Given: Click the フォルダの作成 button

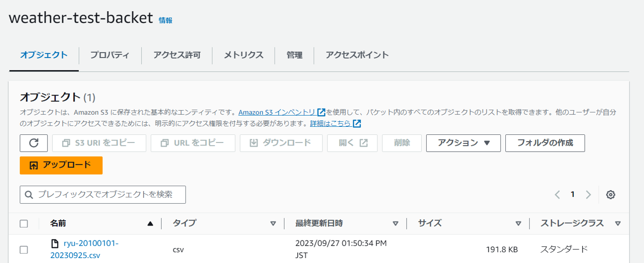Looking at the screenshot, I should tap(545, 143).
